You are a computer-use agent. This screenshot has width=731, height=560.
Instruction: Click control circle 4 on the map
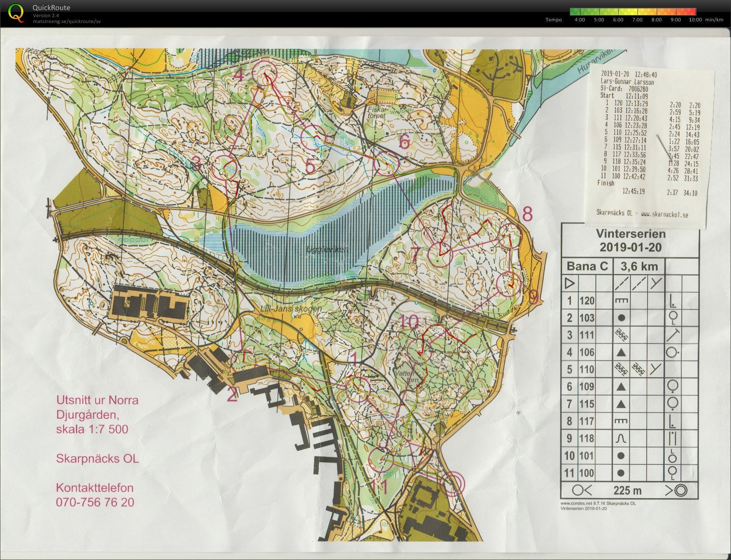265,73
